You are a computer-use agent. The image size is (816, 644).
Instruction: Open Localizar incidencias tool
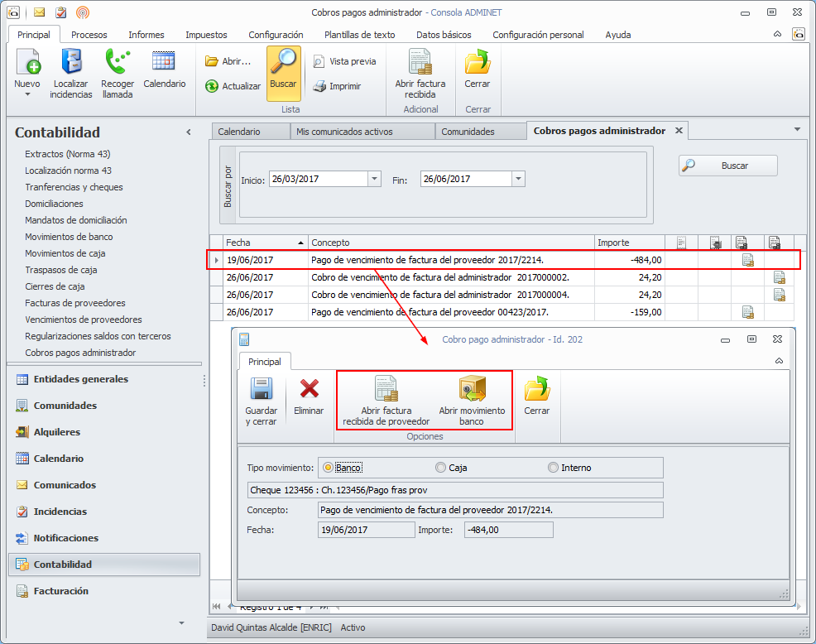[71, 74]
